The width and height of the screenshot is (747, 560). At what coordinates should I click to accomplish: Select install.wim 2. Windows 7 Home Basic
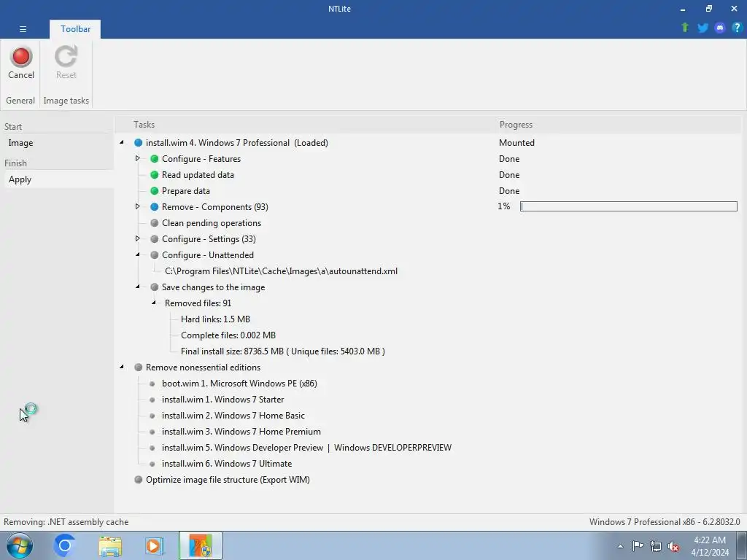[233, 416]
